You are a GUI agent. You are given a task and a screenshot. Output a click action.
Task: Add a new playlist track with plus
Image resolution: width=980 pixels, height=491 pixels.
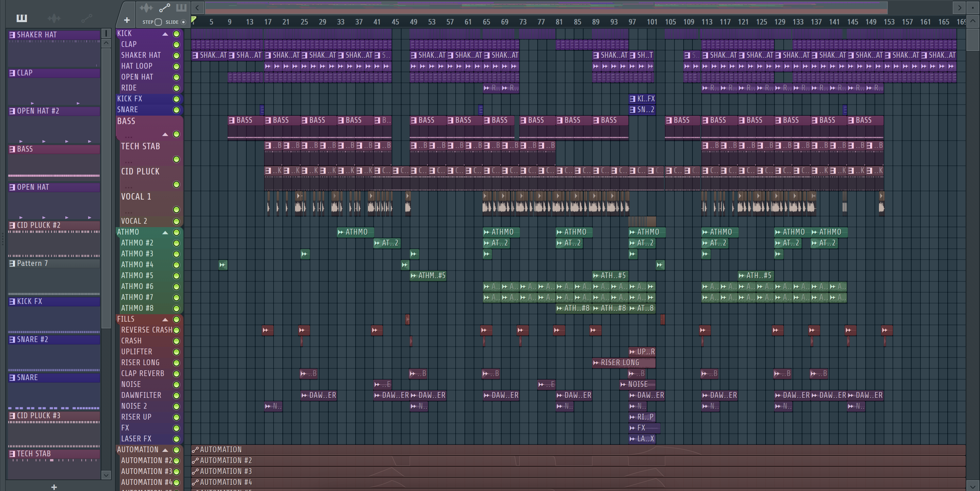click(x=127, y=20)
